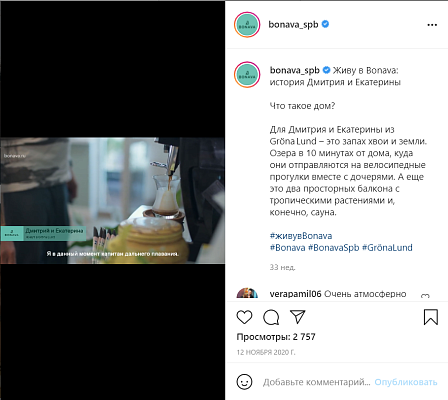Open hashtag #BonavaSpb
Viewport: 448px width, 400px height.
click(x=333, y=248)
